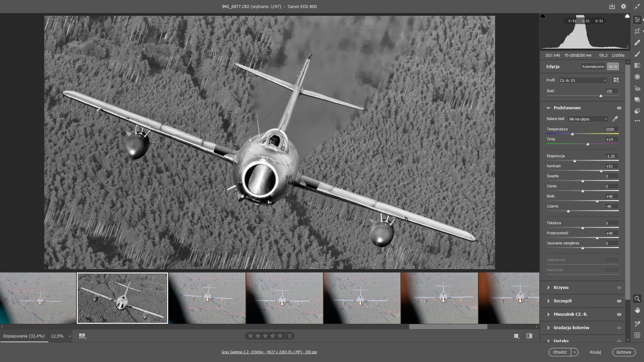Select the Crop and rotate tool
Viewport: 644px width, 362px height.
(637, 31)
